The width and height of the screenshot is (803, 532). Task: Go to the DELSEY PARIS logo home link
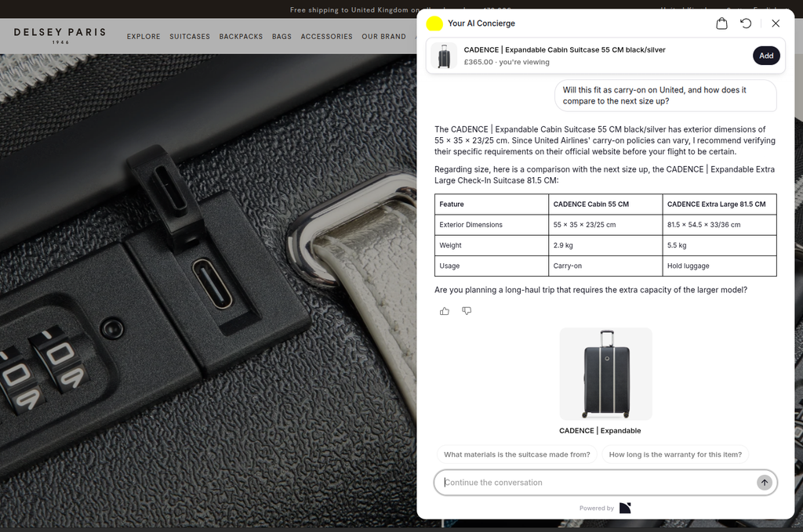point(60,34)
